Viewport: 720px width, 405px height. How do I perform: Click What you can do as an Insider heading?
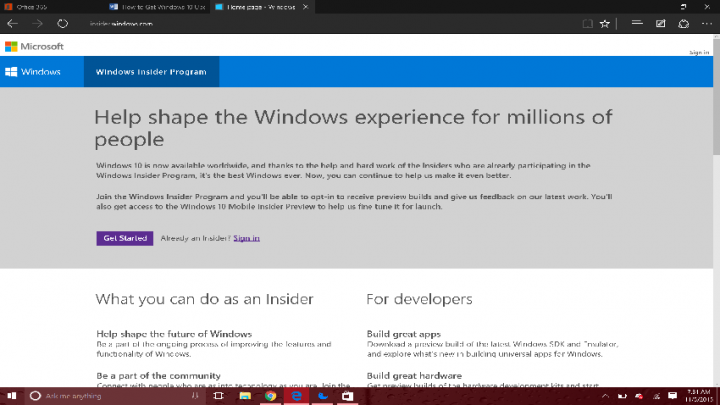pos(204,299)
